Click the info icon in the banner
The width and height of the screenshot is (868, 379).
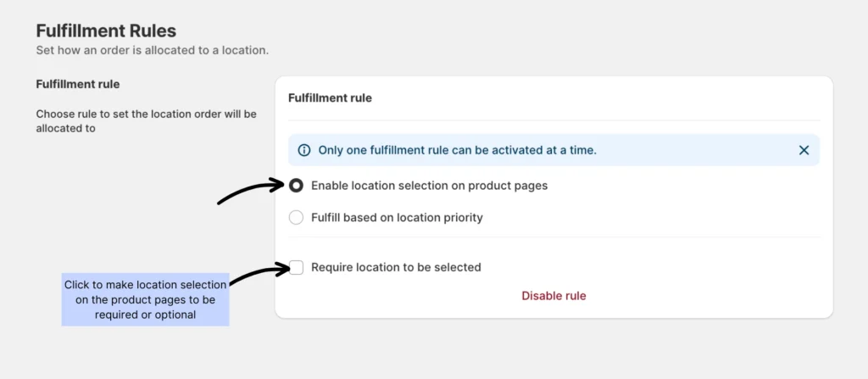303,150
